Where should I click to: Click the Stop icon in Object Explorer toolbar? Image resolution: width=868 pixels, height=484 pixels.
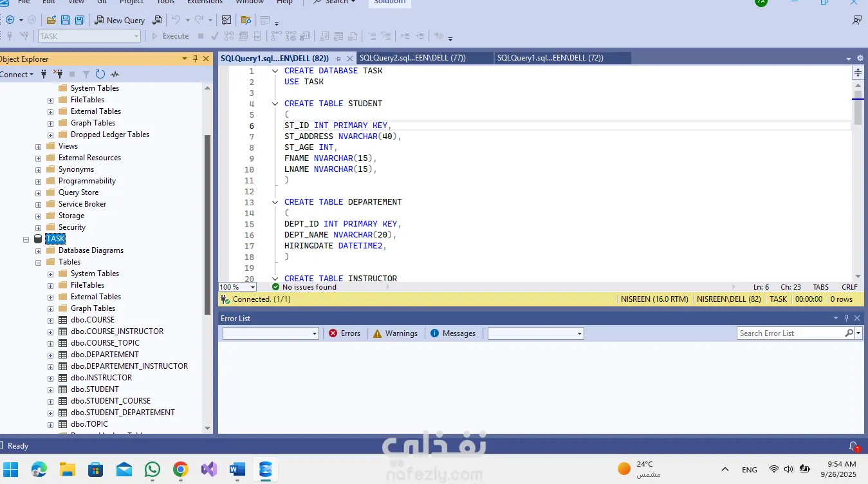(x=72, y=74)
